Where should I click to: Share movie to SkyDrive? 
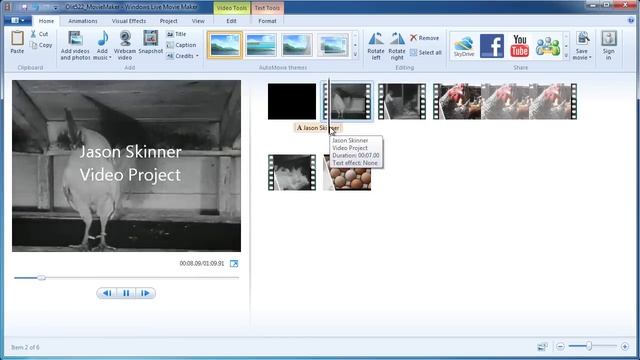coord(464,46)
